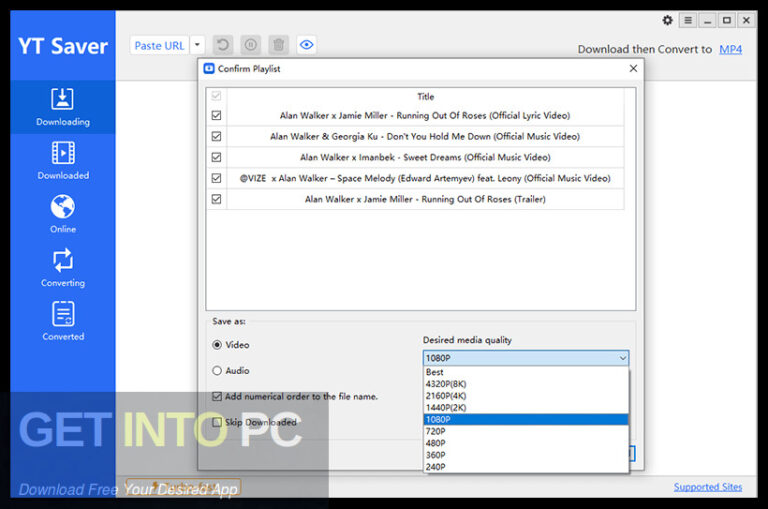Uncheck Running Out Of Roses Trailer
Image resolution: width=768 pixels, height=509 pixels.
216,199
